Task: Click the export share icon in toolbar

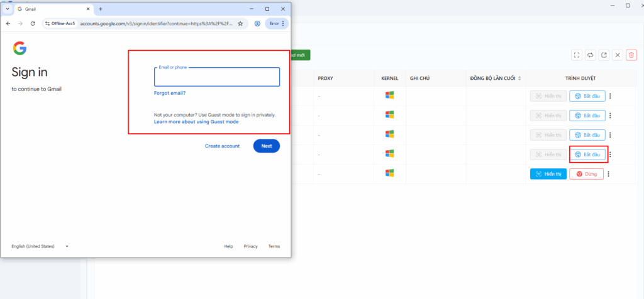Action: click(x=604, y=55)
